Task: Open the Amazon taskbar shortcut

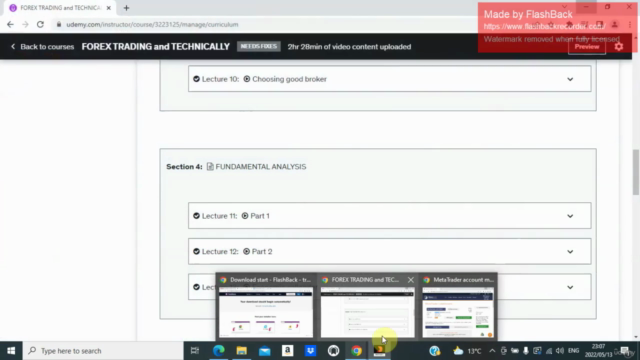Action: (287, 351)
